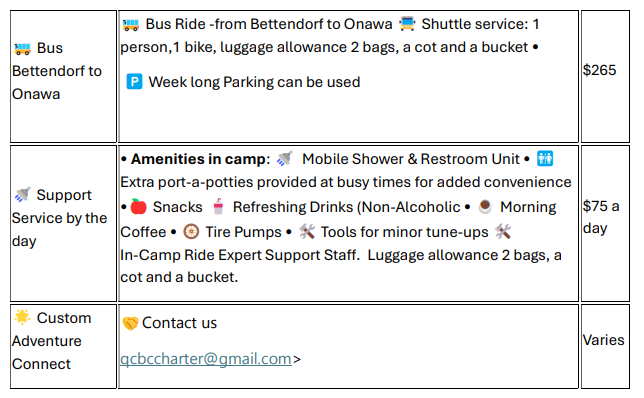This screenshot has width=644, height=398.
Task: Click the shower icon beside 'Mobile Shower'
Action: (284, 159)
